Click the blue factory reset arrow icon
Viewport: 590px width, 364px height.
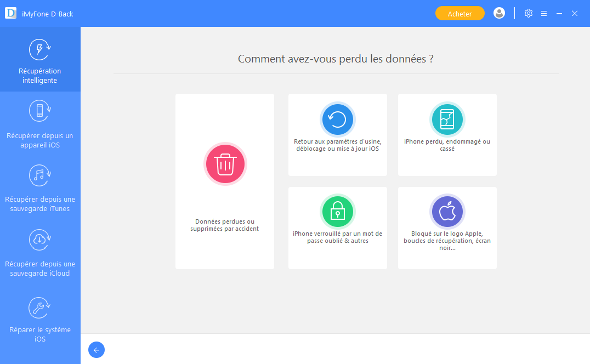coord(338,119)
